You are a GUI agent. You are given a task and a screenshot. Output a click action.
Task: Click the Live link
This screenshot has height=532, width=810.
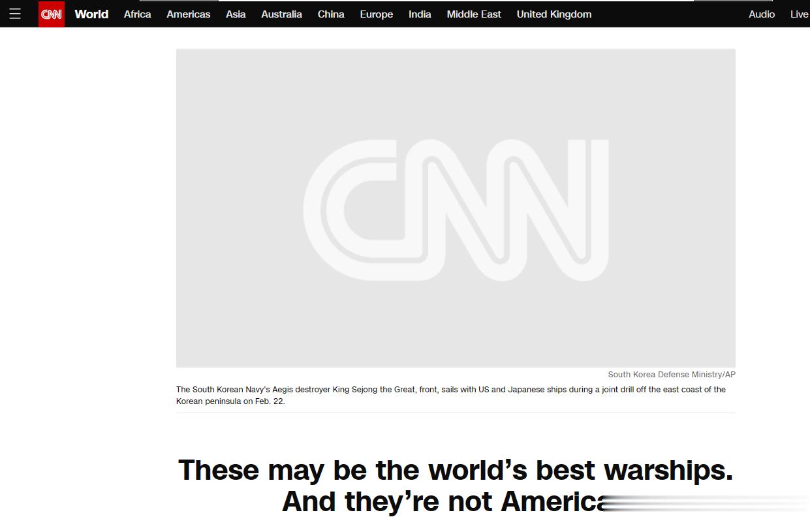(799, 14)
